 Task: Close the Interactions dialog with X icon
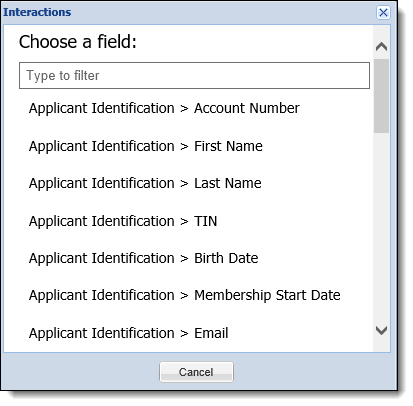(x=383, y=13)
